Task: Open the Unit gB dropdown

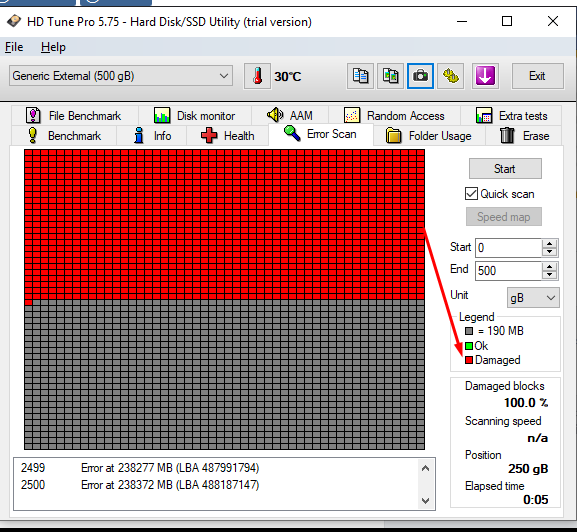Action: (533, 298)
